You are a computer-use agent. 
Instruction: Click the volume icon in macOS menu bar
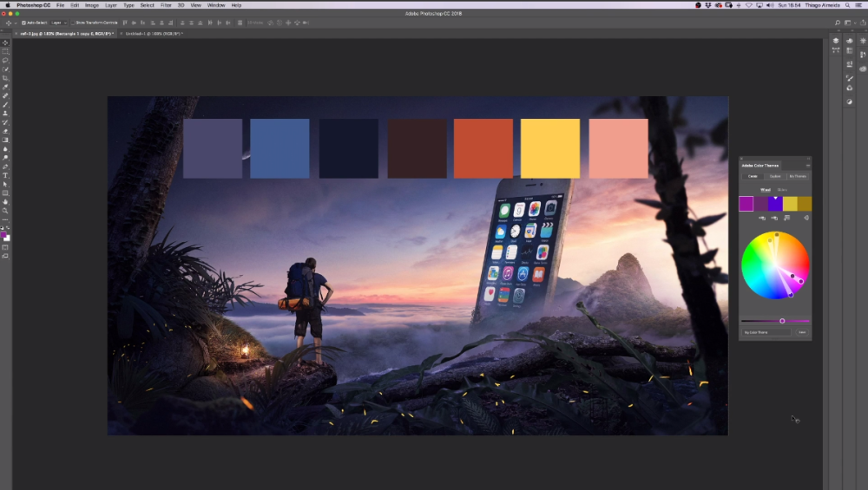770,5
